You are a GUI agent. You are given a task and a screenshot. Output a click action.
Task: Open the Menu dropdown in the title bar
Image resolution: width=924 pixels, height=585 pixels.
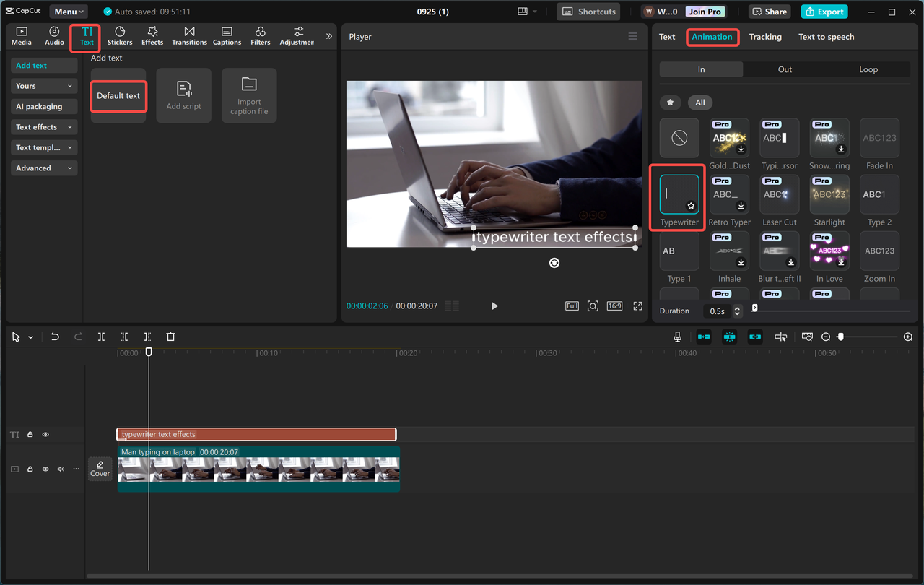click(x=67, y=11)
